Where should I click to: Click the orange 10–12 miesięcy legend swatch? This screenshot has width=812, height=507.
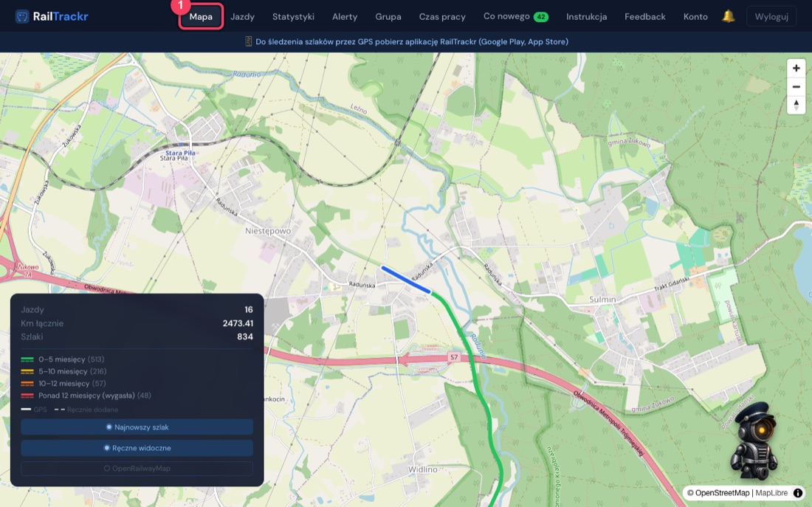[x=27, y=383]
